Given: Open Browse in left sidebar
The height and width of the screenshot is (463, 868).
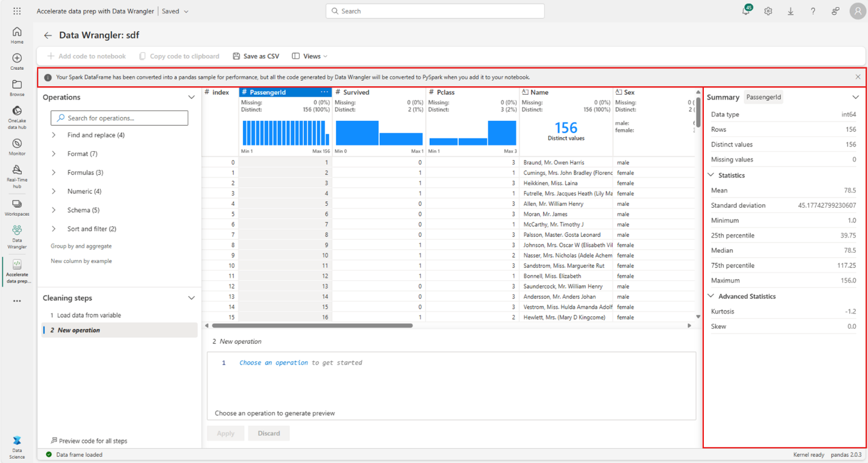Looking at the screenshot, I should click(17, 88).
